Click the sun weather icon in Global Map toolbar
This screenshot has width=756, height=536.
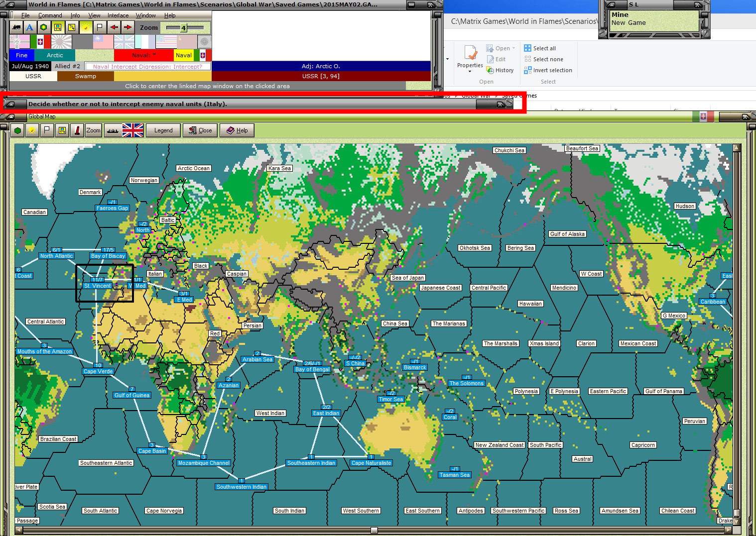tap(32, 130)
